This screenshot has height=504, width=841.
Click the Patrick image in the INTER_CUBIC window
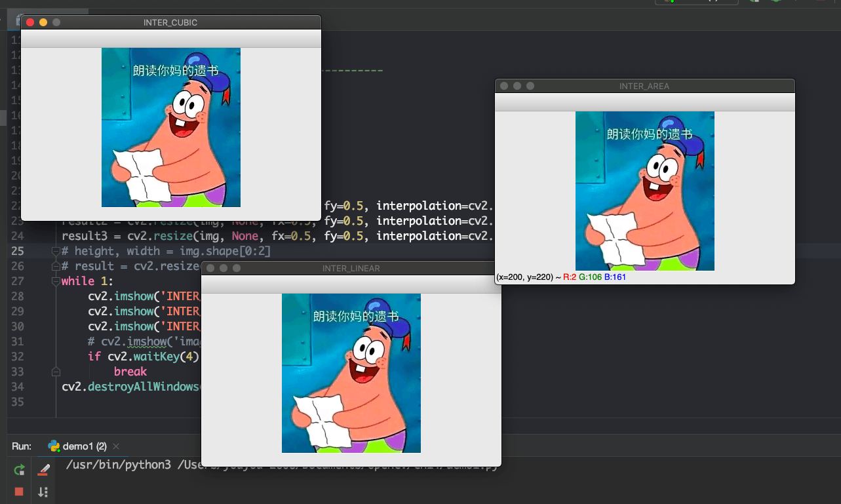tap(171, 127)
